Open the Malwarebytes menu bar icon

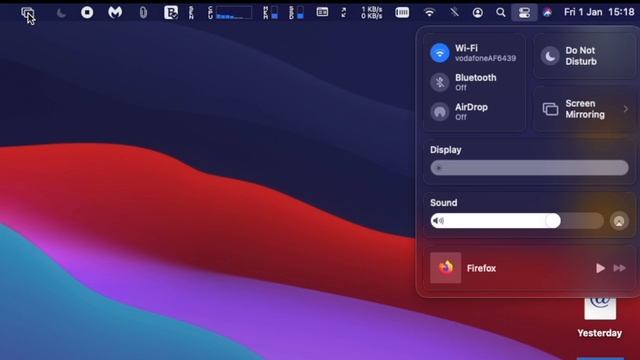(x=115, y=12)
